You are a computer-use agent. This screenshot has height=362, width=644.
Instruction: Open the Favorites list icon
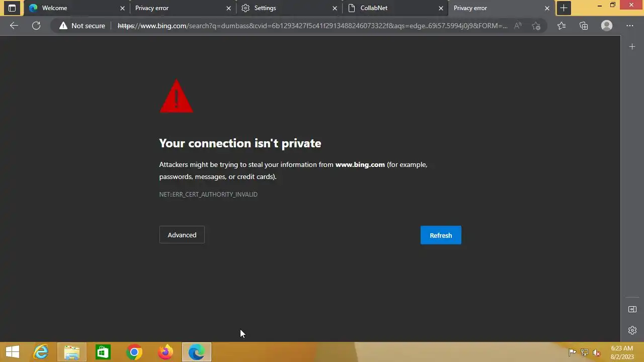click(x=561, y=26)
